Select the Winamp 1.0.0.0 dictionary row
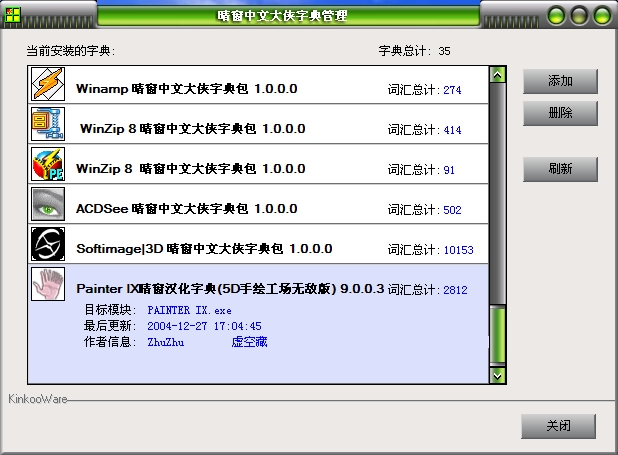Viewport: 618px width, 455px height. coord(258,85)
